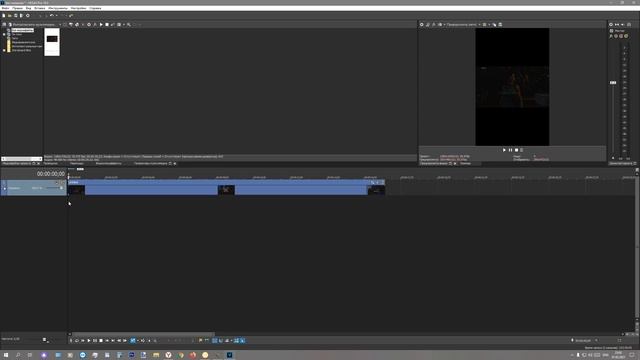The height and width of the screenshot is (360, 640).
Task: Go to the end using the transport bar
Action: pyautogui.click(x=113, y=340)
